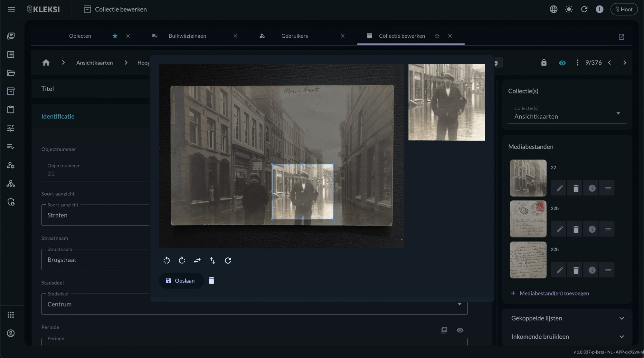Toggle Periode field visibility eye
Screen dimensions: 644x358
coord(460,330)
